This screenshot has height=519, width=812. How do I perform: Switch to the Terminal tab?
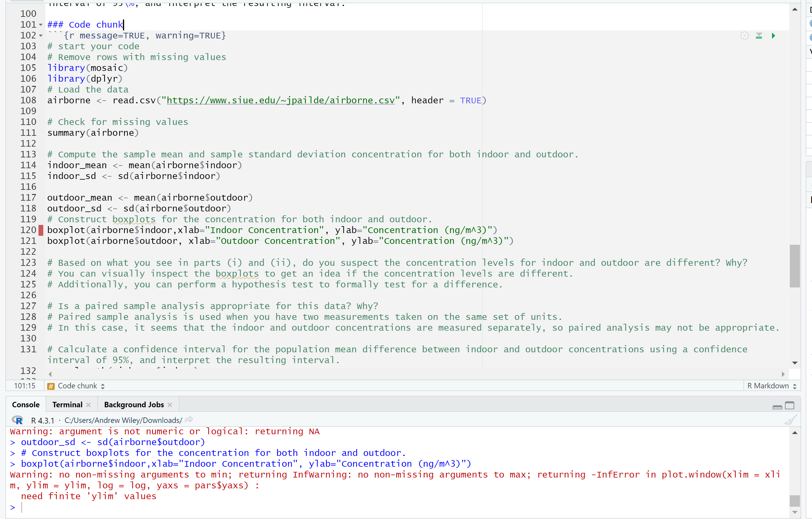(67, 405)
